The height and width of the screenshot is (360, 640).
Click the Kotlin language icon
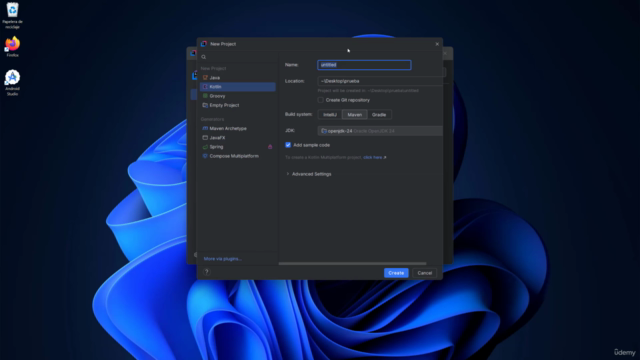click(205, 87)
